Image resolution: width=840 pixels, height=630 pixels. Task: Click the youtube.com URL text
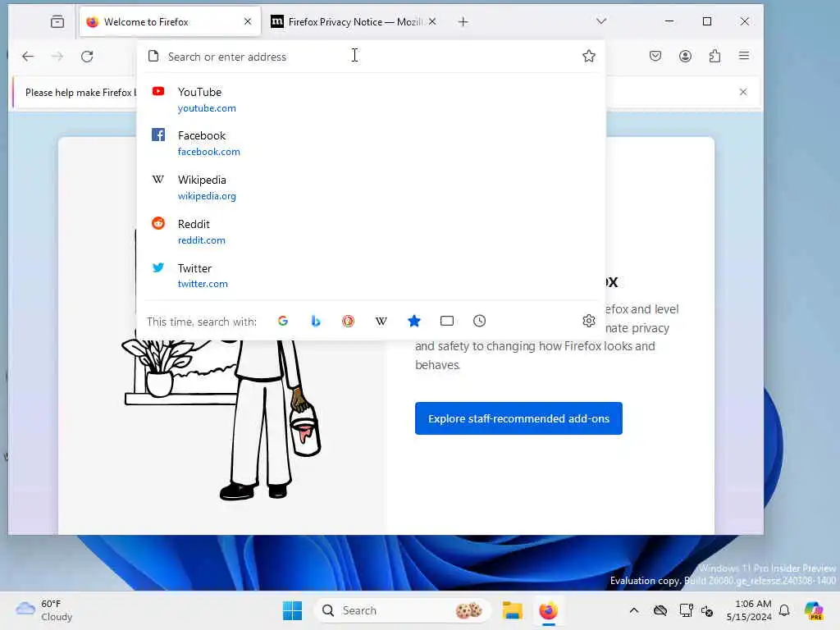click(207, 108)
